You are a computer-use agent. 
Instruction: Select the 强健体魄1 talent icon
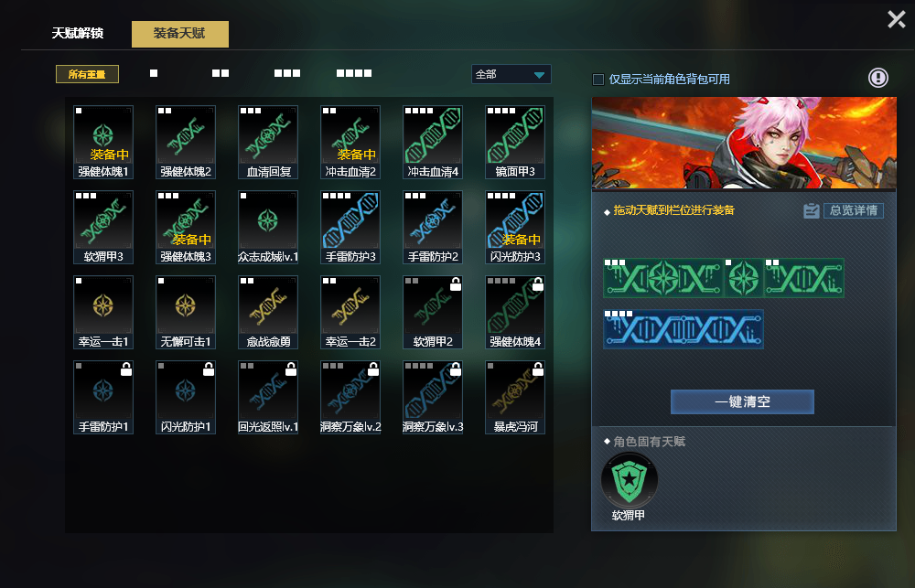pyautogui.click(x=103, y=142)
